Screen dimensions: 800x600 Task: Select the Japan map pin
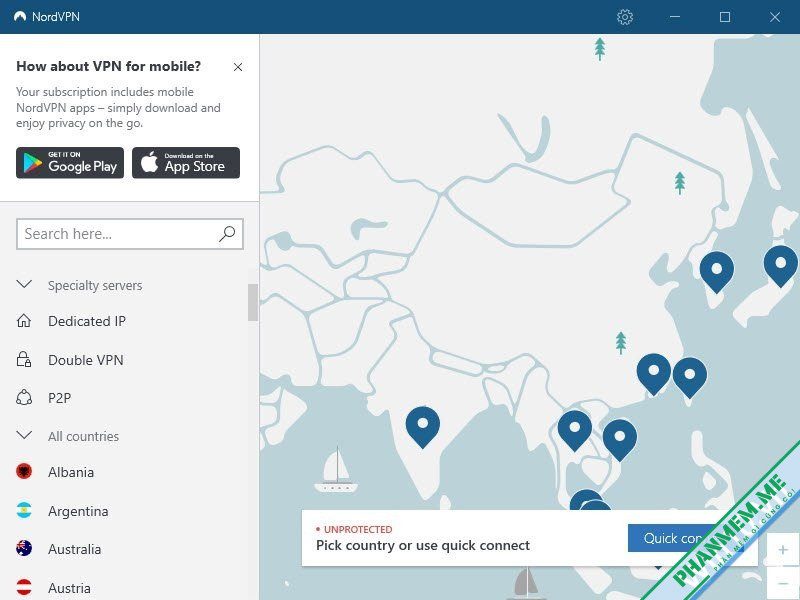click(x=781, y=266)
